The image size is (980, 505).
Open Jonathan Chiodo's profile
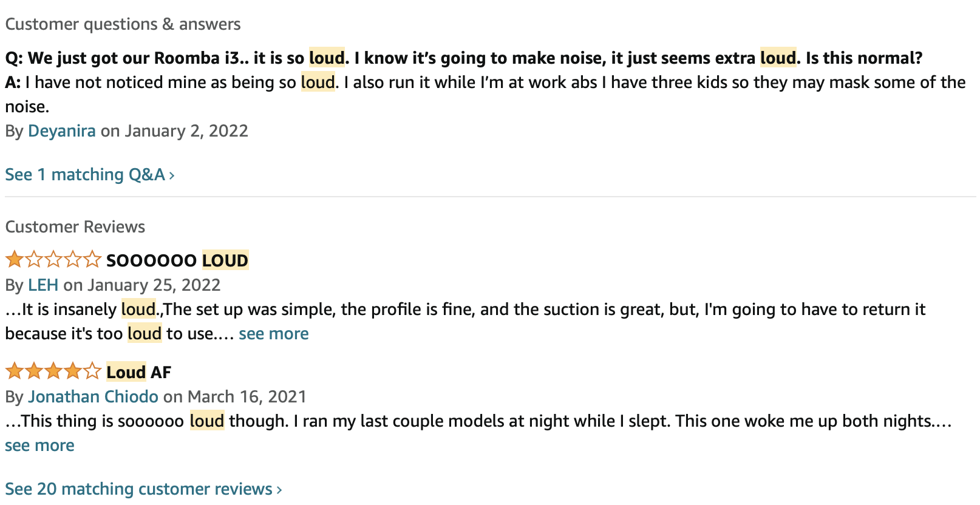coord(93,397)
